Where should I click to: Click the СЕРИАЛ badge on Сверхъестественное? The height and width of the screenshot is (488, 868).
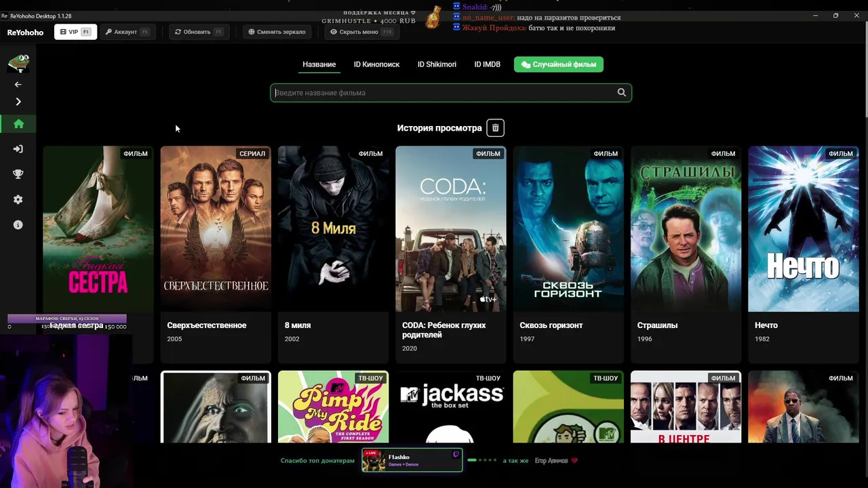tap(252, 154)
